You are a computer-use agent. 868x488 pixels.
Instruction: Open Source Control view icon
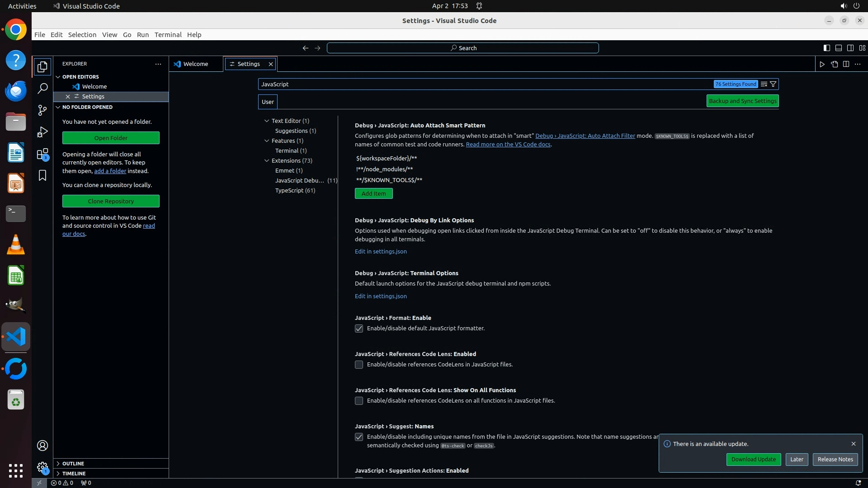click(x=42, y=110)
